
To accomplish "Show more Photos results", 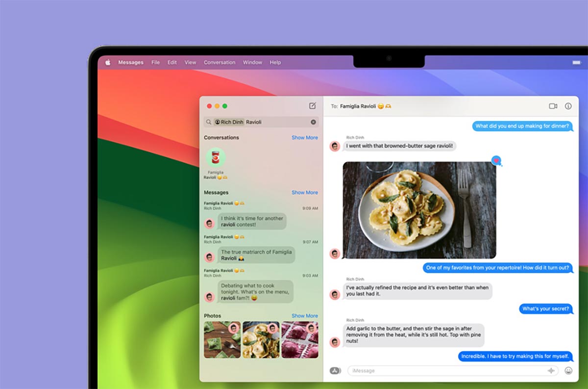I will [305, 315].
